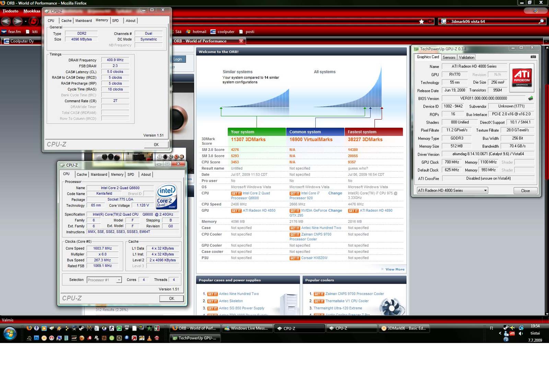The height and width of the screenshot is (392, 549).
Task: Click the Login button on ORB page
Action: (178, 59)
